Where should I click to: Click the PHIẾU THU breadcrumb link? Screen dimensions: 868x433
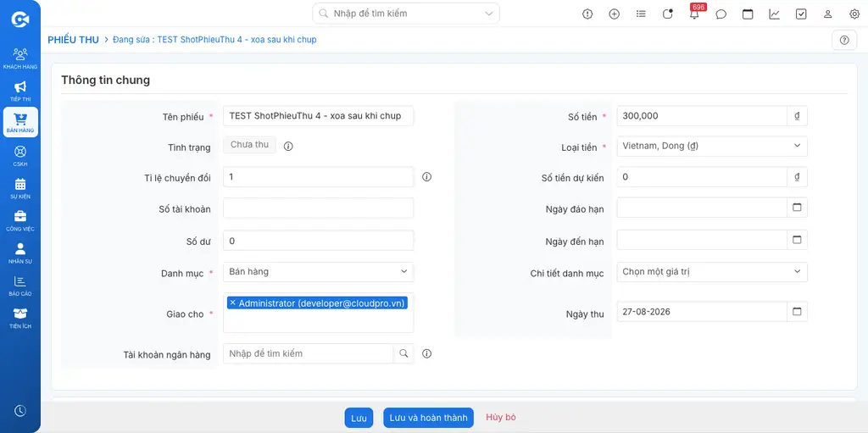tap(73, 40)
